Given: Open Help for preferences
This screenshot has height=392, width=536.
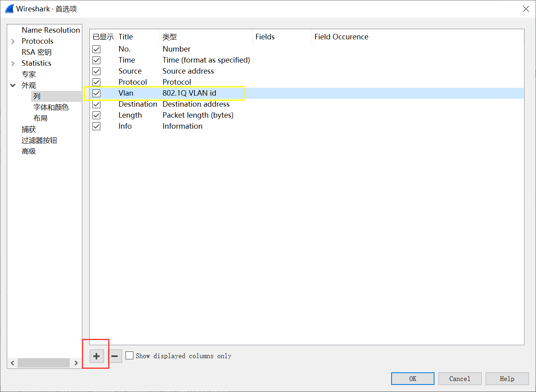Looking at the screenshot, I should (x=507, y=379).
